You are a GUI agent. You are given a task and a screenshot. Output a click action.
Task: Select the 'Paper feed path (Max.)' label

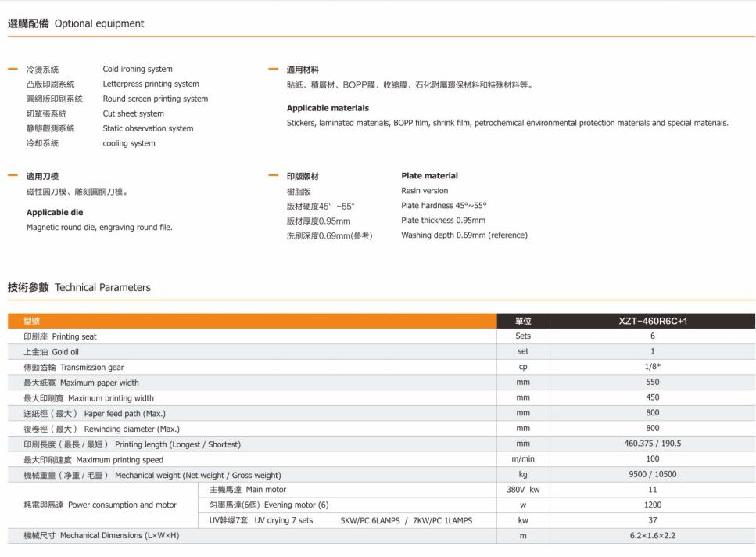125,414
